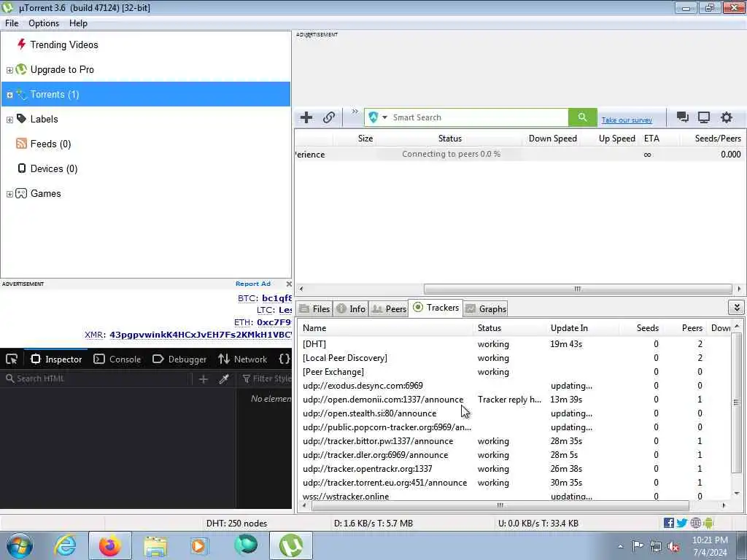Screen dimensions: 747x560
Task: Click the muted volume tray icon
Action: [673, 547]
